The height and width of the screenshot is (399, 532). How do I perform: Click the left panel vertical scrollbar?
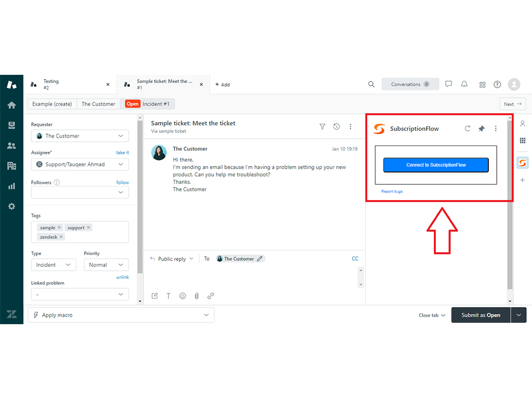[x=139, y=197]
